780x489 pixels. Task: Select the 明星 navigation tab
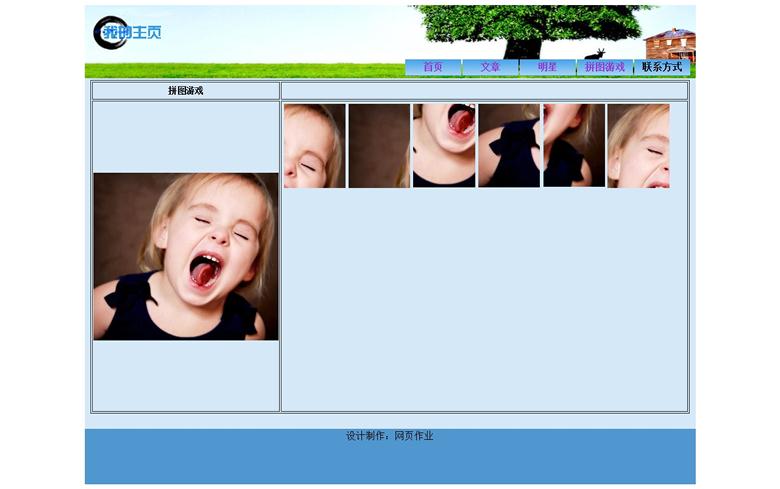pyautogui.click(x=547, y=67)
